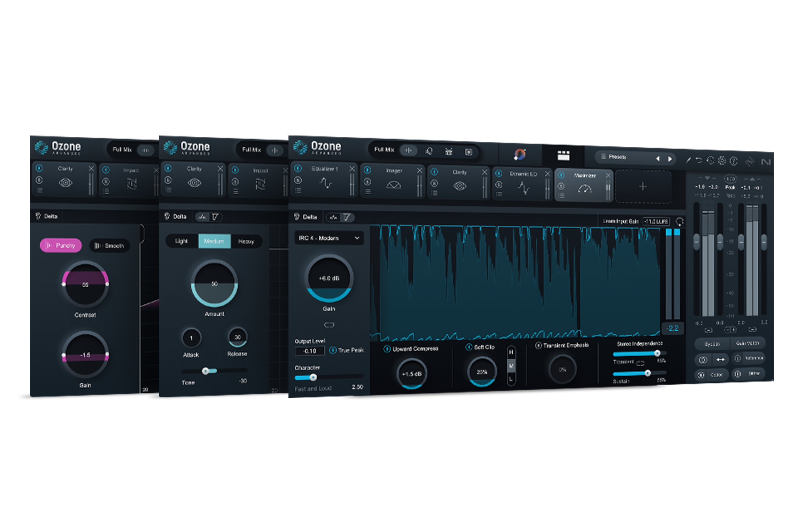Open the help question mark icon
798x532 pixels.
tap(734, 161)
